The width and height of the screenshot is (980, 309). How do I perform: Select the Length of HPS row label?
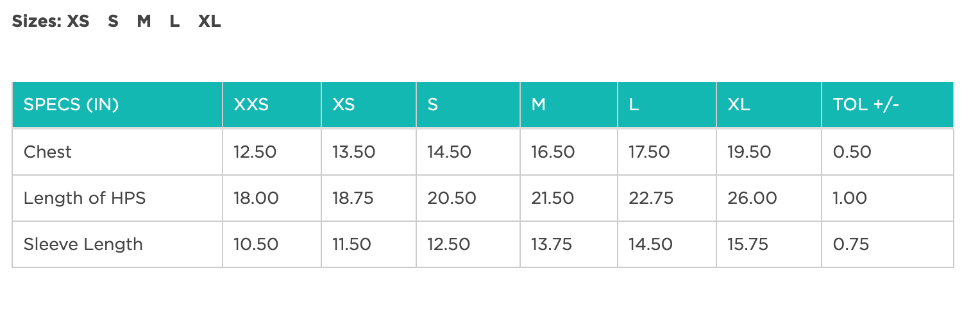85,198
